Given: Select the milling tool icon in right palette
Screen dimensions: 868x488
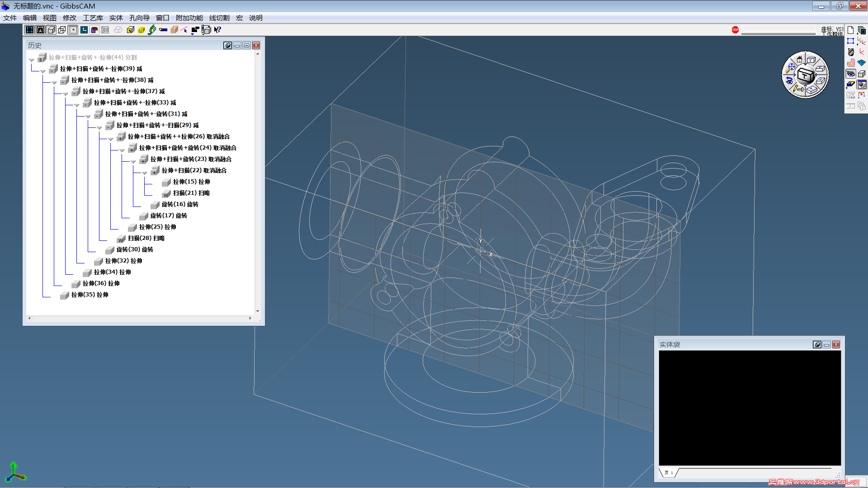Looking at the screenshot, I should tap(851, 52).
